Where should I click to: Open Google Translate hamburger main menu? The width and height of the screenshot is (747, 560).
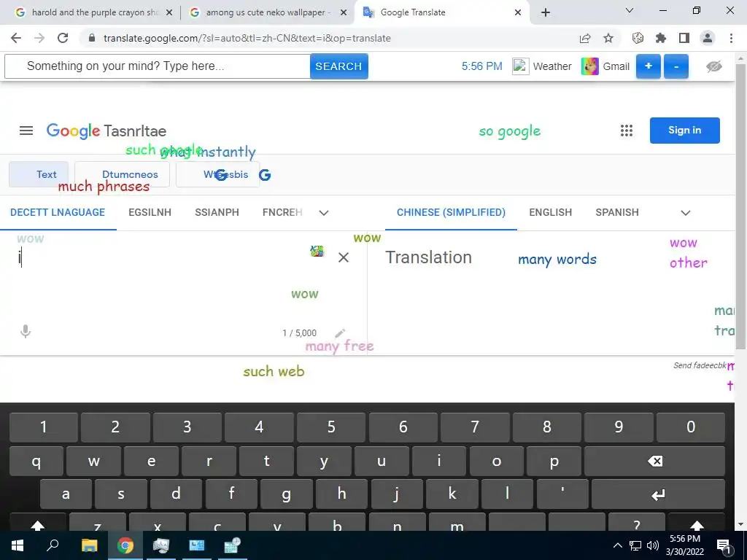click(x=26, y=131)
